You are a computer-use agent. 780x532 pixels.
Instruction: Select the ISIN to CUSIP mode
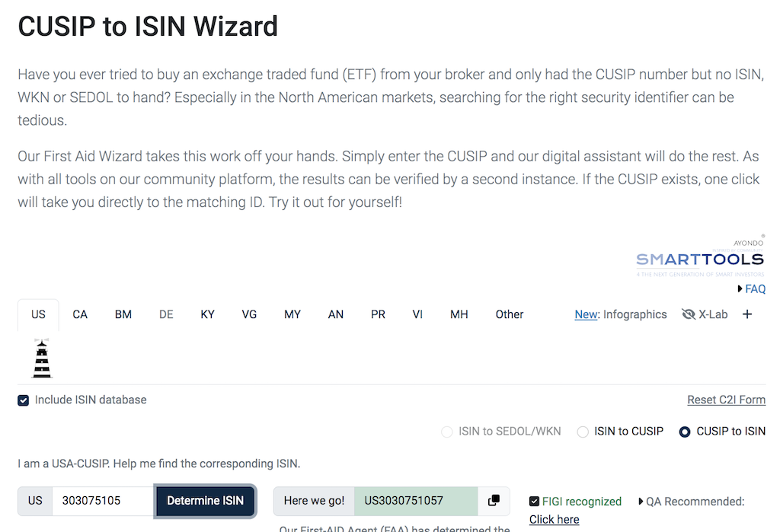tap(582, 431)
